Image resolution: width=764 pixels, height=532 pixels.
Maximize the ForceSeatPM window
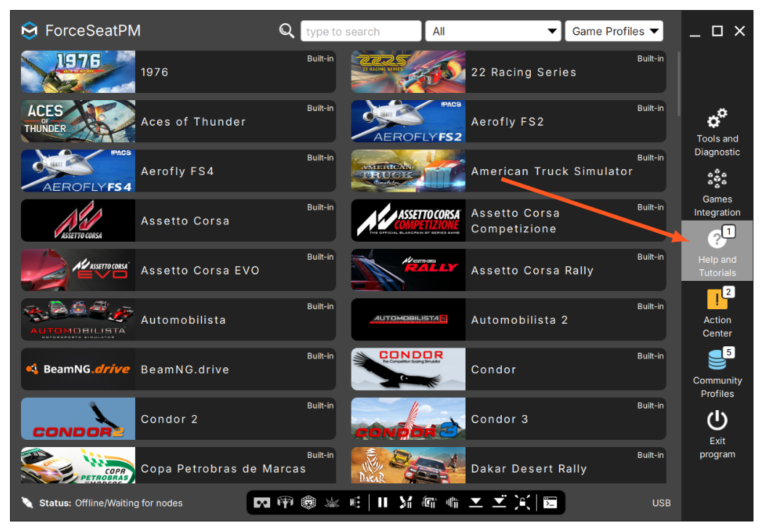click(x=718, y=31)
